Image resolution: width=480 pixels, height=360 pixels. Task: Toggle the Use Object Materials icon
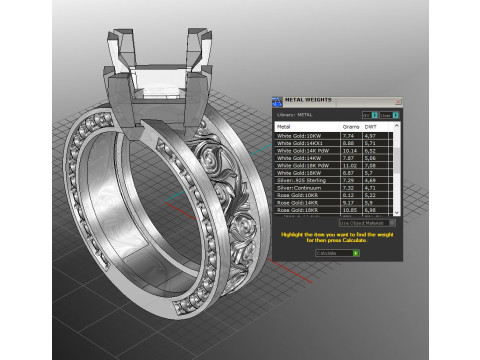click(392, 223)
